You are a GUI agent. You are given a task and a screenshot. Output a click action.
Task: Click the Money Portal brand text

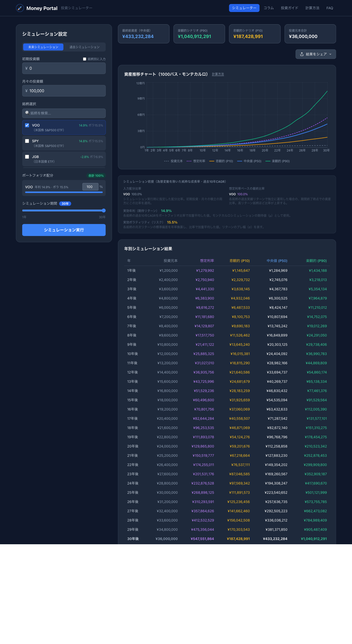tap(42, 8)
